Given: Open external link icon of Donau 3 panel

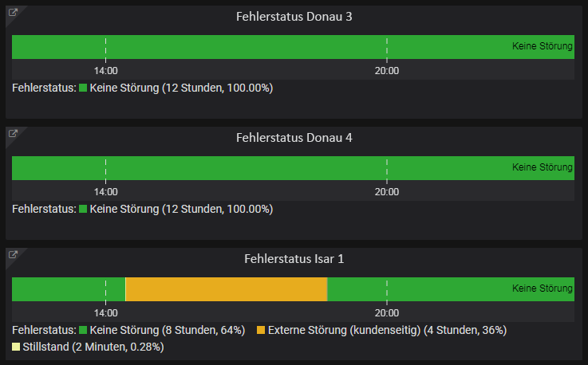Looking at the screenshot, I should [13, 13].
